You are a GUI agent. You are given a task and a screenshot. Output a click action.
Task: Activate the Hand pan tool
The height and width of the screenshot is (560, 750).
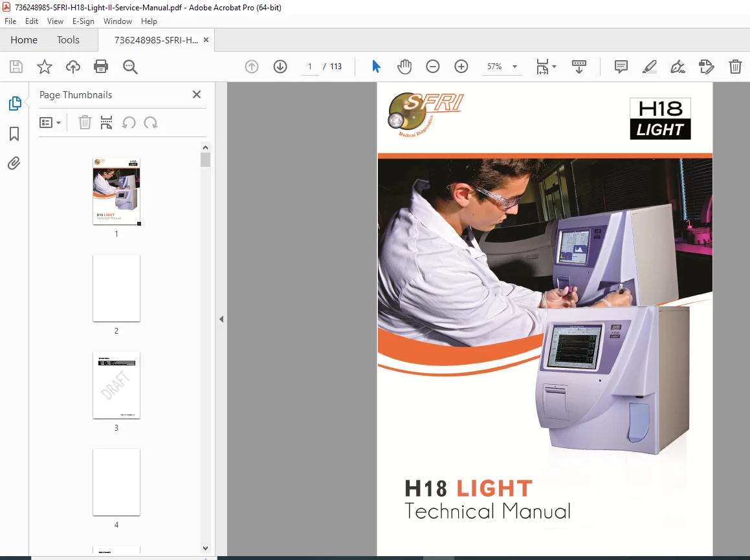(404, 67)
